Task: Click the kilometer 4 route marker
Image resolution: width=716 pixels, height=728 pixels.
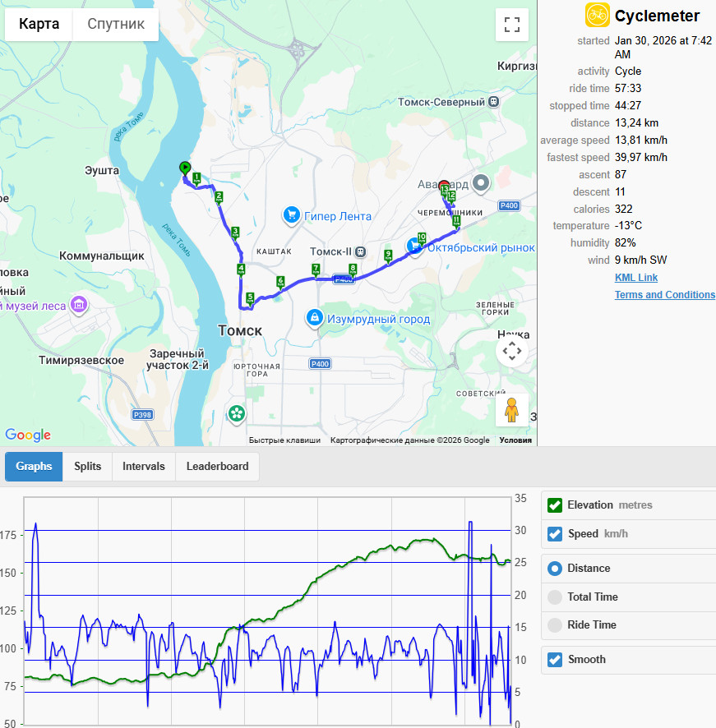Action: tap(241, 270)
